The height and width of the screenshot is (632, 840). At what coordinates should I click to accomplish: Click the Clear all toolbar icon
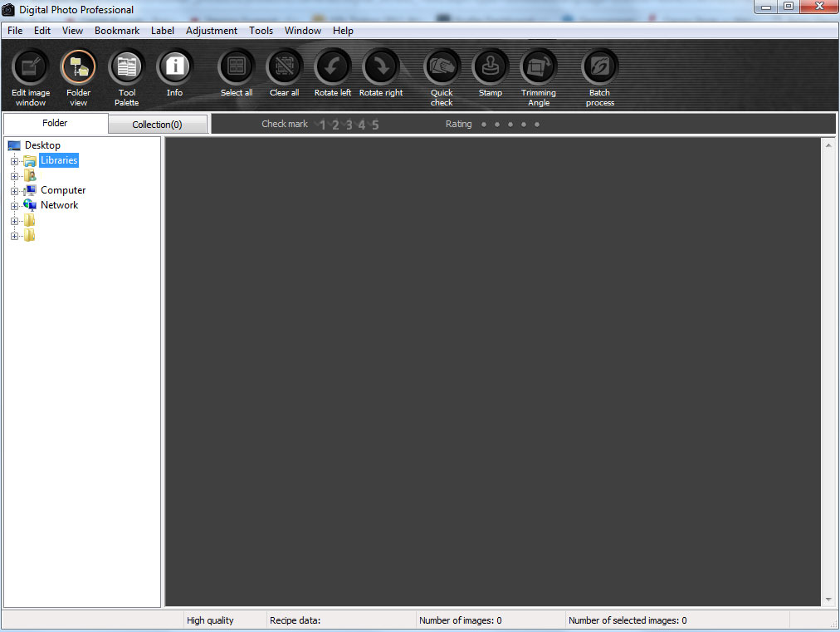(x=284, y=68)
